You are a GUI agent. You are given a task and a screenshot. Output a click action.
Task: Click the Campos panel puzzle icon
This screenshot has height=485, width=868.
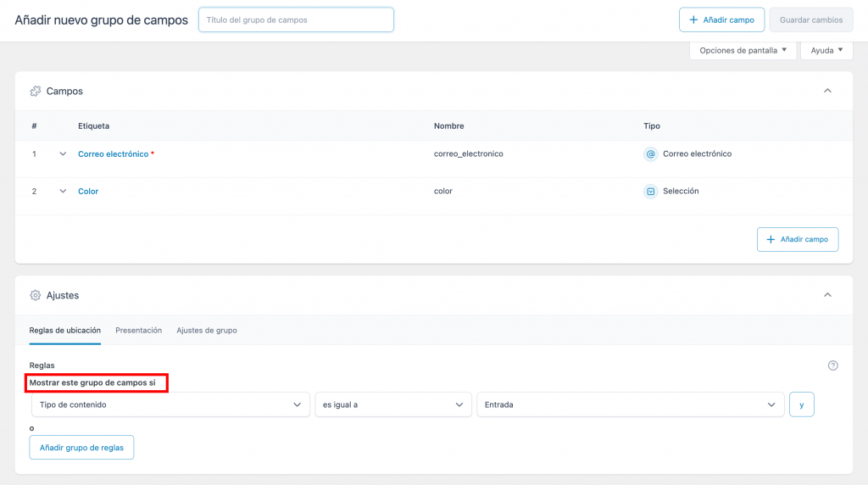[36, 91]
